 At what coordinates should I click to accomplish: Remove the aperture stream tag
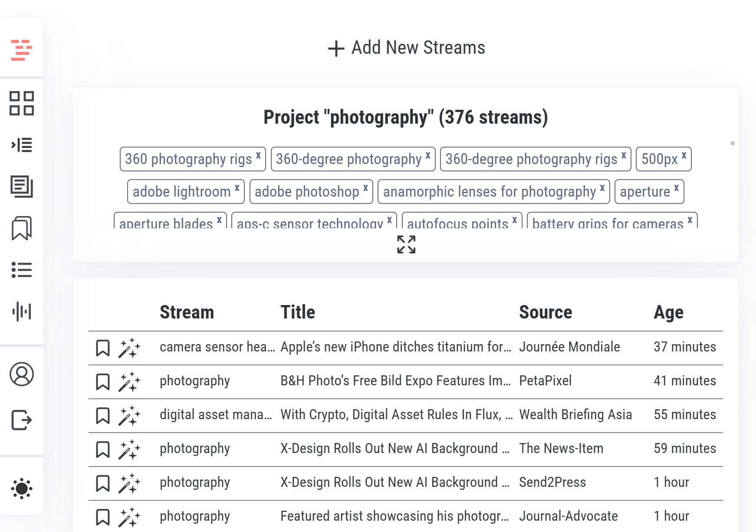tap(677, 188)
